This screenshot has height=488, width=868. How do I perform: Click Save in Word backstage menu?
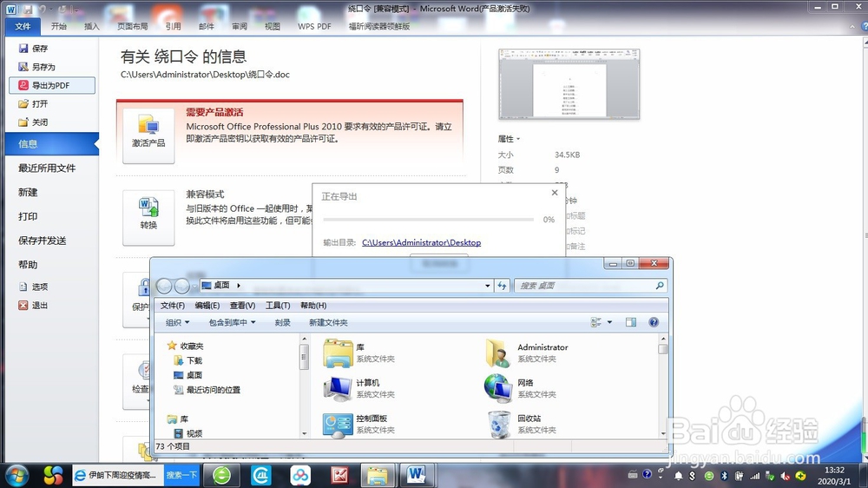(33, 49)
